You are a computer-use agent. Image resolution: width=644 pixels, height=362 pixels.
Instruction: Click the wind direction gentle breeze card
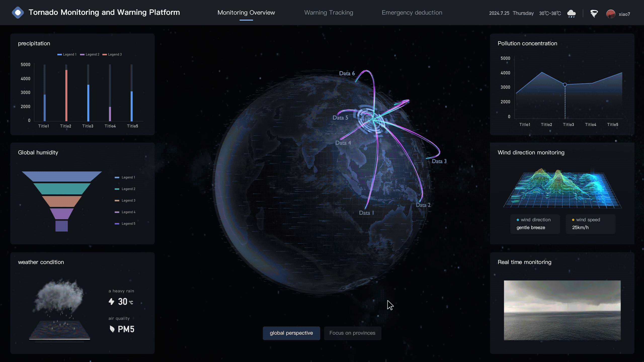[535, 224]
